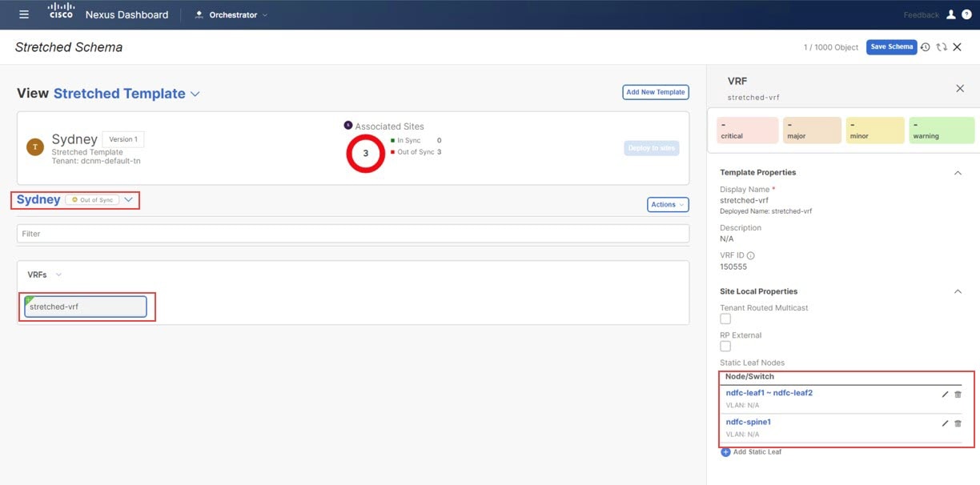Select the stretched-vrf VRF card
Screen dimensions: 980x485
(x=86, y=307)
